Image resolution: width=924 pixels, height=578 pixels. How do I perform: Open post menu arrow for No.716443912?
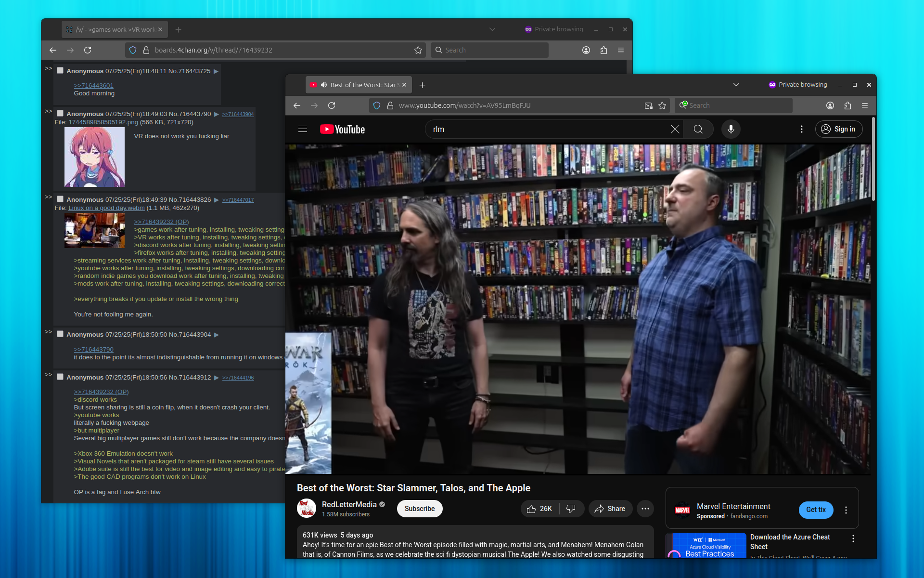(216, 378)
